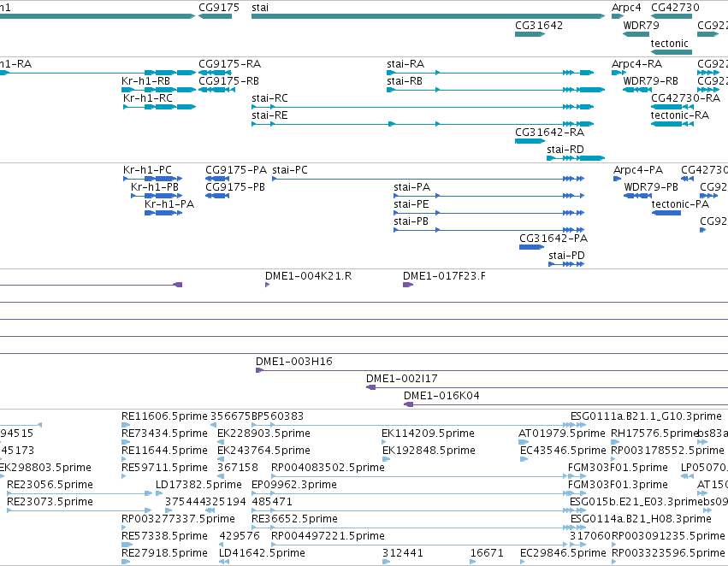Click the CG9175 gene label
This screenshot has height=566, width=728.
(219, 8)
